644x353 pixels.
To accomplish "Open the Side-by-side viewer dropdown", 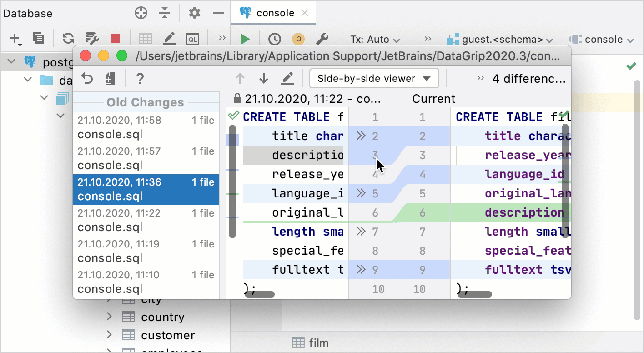I will 373,78.
